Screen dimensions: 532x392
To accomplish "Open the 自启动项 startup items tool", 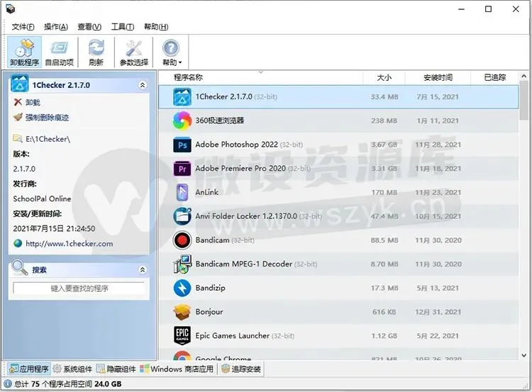I will click(x=59, y=52).
